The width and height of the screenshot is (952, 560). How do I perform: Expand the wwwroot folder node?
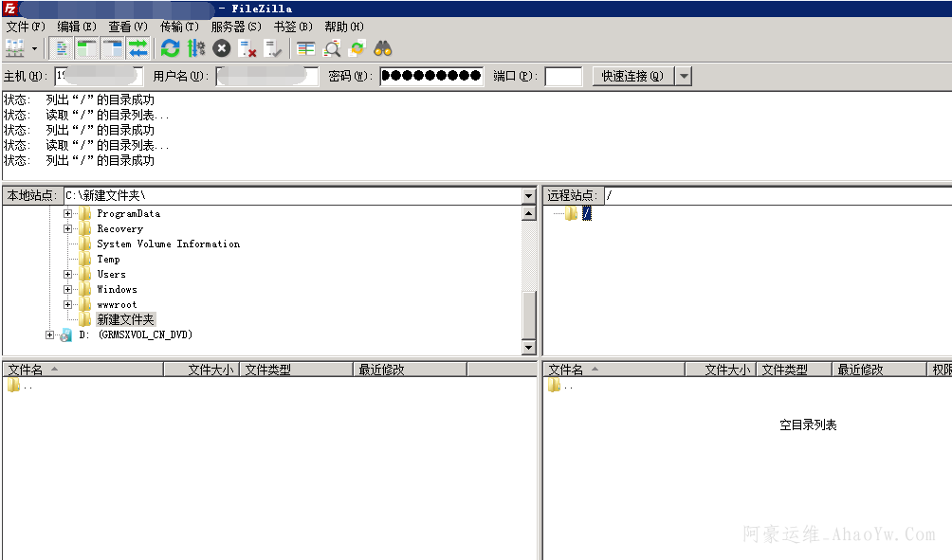[67, 304]
